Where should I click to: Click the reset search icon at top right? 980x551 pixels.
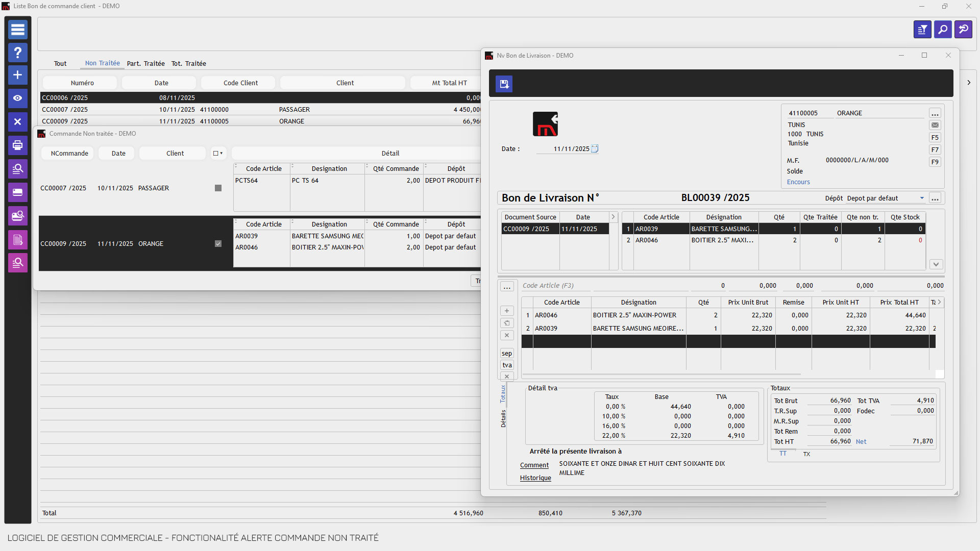(964, 30)
